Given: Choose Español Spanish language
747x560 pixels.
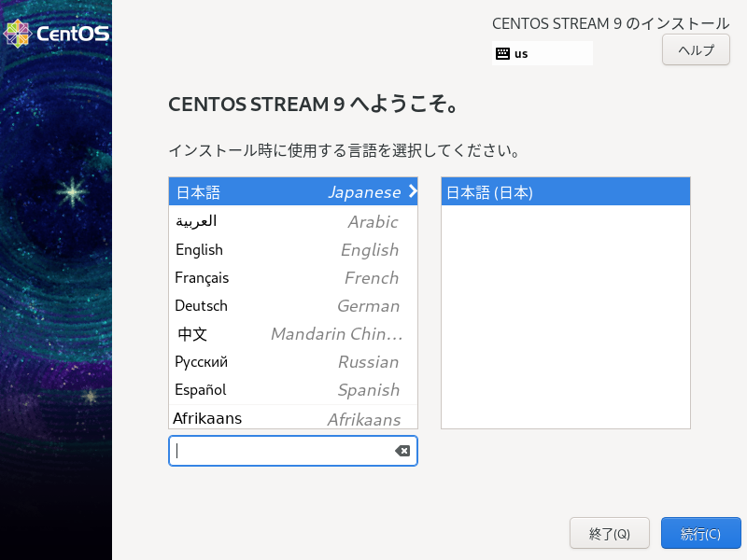Looking at the screenshot, I should 293,390.
